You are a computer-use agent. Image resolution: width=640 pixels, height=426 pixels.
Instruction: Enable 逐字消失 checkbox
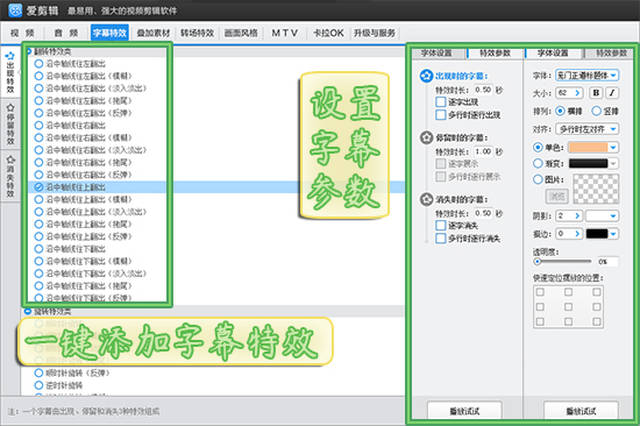[441, 225]
